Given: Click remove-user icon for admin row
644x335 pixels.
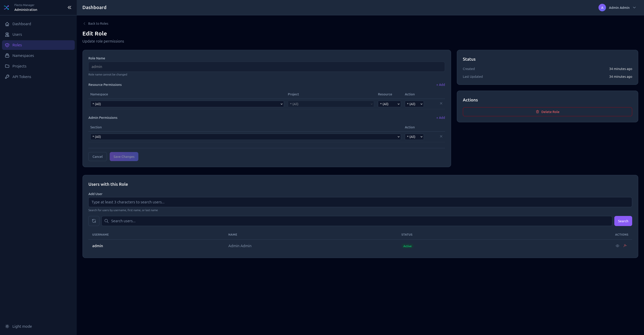Looking at the screenshot, I should coord(625,246).
